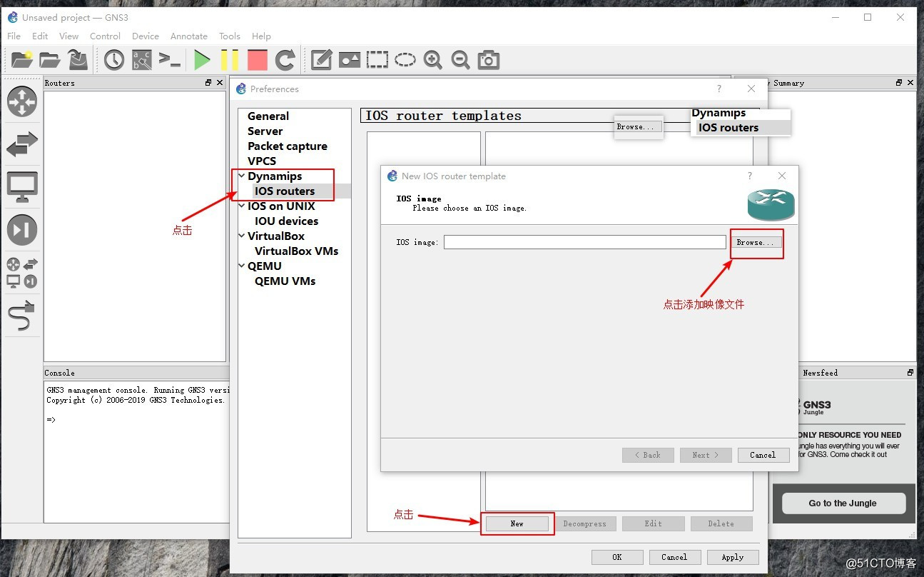Select QEMU VMs in preferences tree
Viewport: 924px width, 577px height.
coord(285,281)
